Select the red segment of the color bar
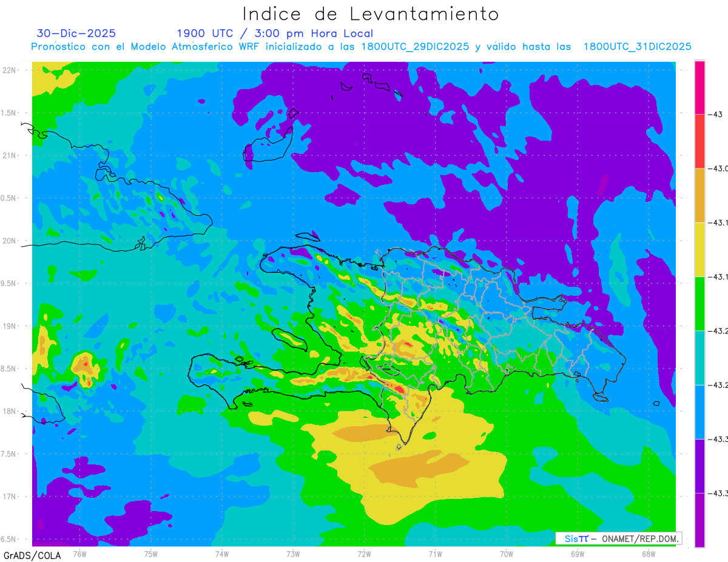The height and width of the screenshot is (562, 728). tap(699, 141)
